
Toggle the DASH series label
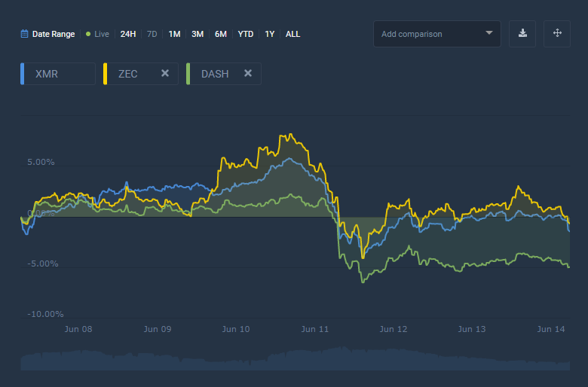pos(215,74)
